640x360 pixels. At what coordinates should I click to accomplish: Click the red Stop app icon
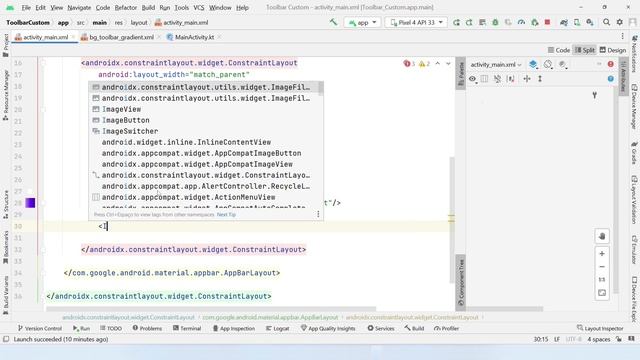point(548,22)
